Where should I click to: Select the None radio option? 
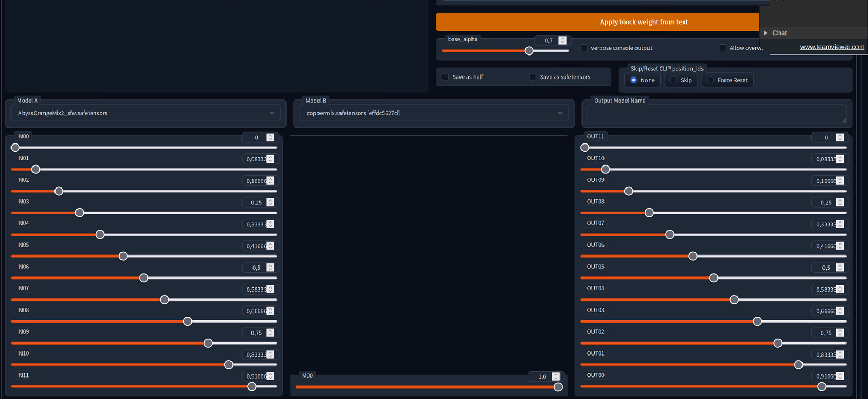pos(634,80)
